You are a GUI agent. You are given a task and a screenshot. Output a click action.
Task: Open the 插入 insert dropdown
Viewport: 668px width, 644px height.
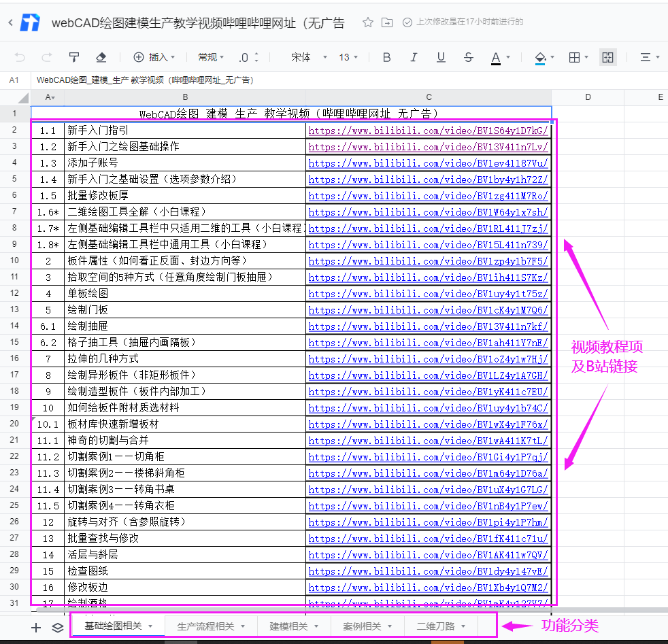tap(154, 57)
